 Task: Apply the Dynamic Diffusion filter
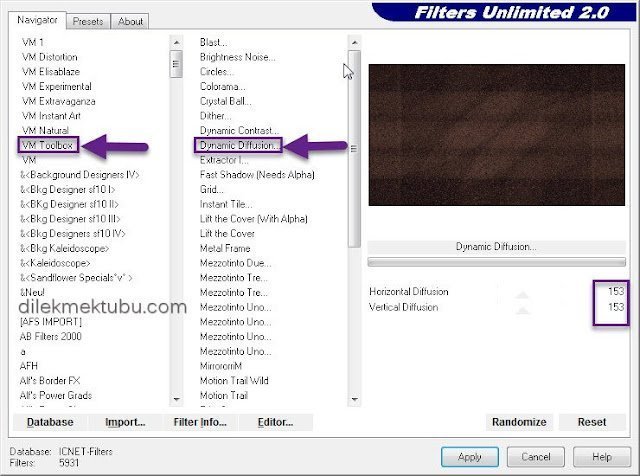(469, 456)
